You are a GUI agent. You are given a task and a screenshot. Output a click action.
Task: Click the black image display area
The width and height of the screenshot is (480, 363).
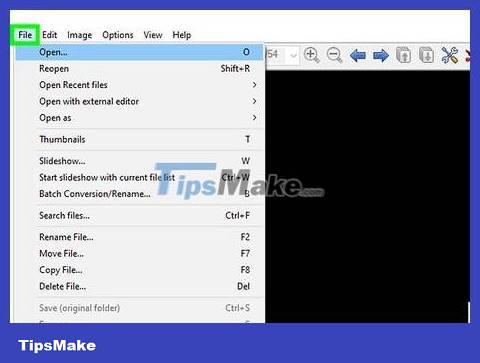pyautogui.click(x=367, y=197)
